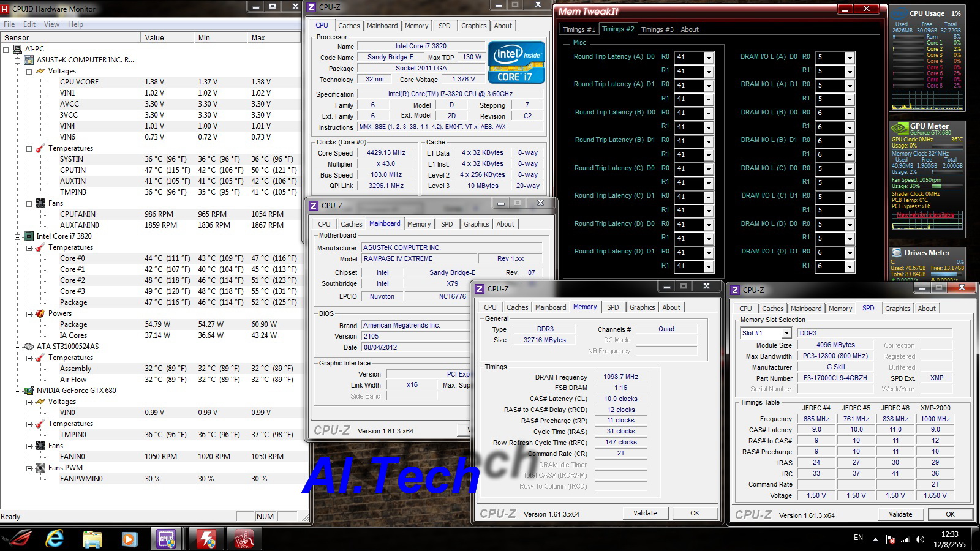The width and height of the screenshot is (980, 551).
Task: Click OK in the CPU-Z Memory window
Action: pyautogui.click(x=695, y=513)
